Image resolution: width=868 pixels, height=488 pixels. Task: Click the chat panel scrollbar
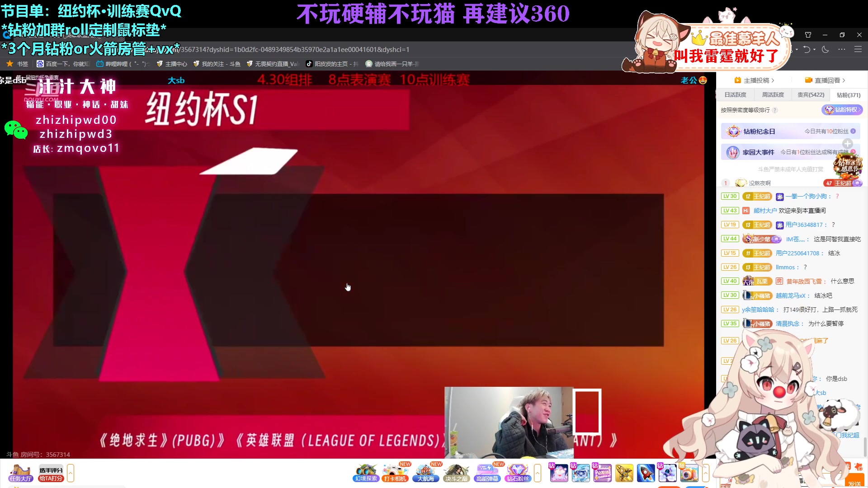865,446
